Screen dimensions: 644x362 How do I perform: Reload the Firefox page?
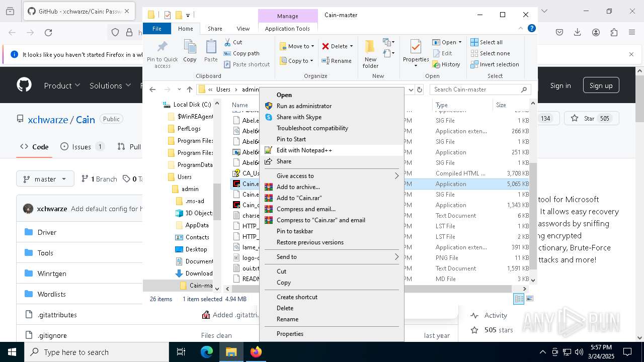48,33
